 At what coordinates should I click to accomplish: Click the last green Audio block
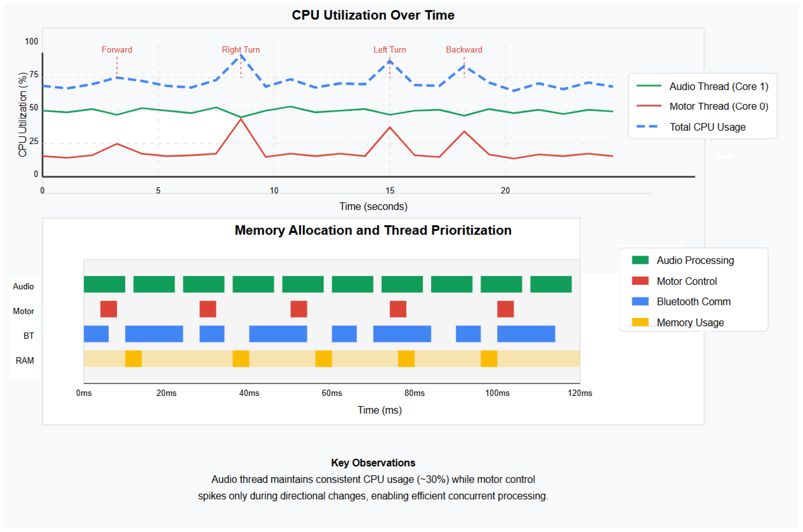[x=551, y=284]
